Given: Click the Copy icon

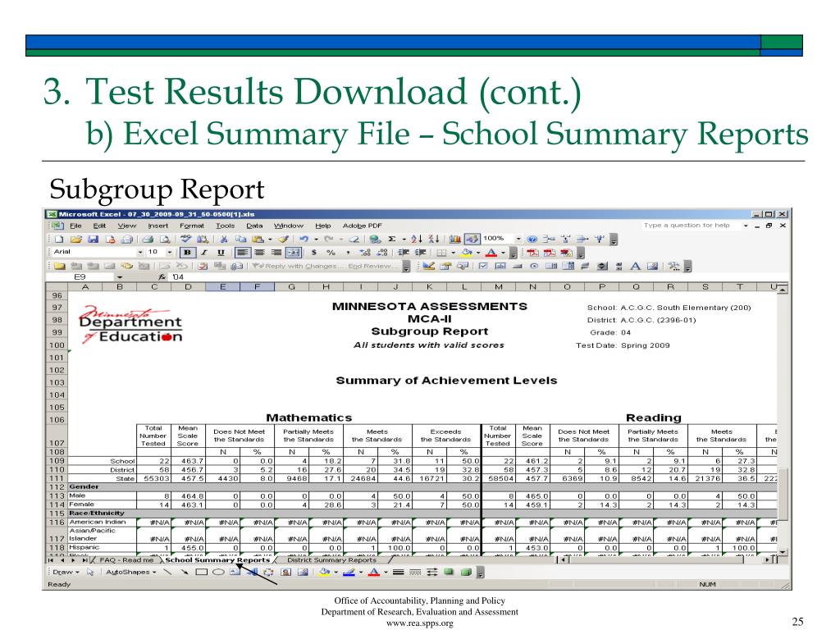Looking at the screenshot, I should [241, 239].
